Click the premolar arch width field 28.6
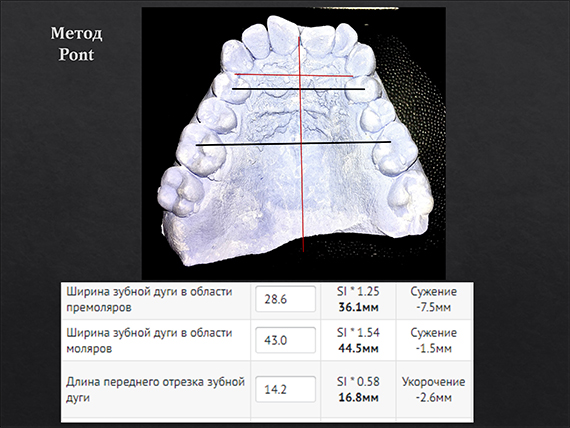The height and width of the screenshot is (428, 570). 285,299
